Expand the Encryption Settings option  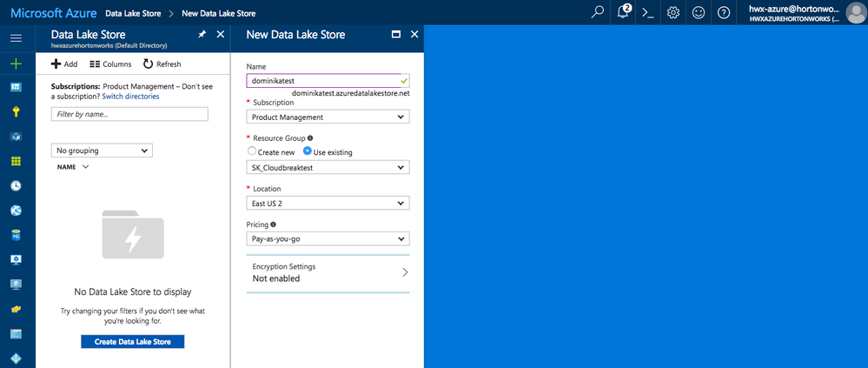click(328, 272)
